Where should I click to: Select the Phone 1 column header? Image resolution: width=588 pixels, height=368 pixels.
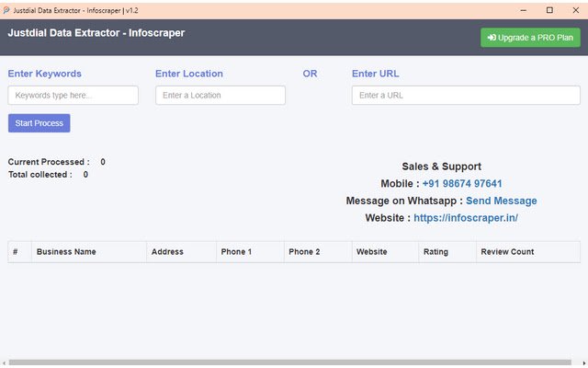click(x=250, y=252)
